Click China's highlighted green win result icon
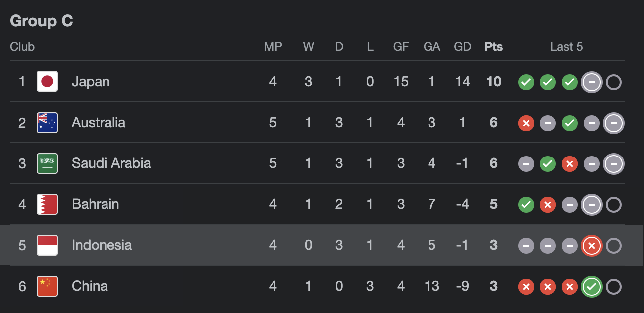This screenshot has height=313, width=644. coord(592,287)
